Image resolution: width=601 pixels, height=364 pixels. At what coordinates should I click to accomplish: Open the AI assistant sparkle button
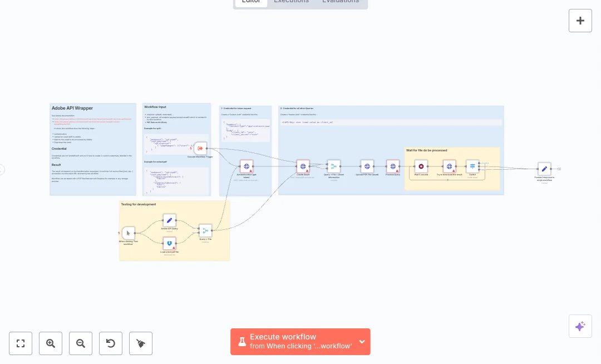(580, 326)
